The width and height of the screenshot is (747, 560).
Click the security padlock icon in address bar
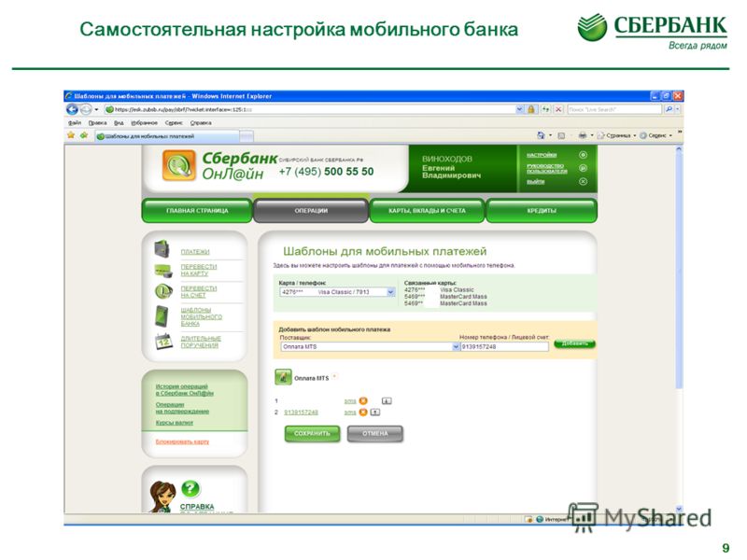[531, 109]
